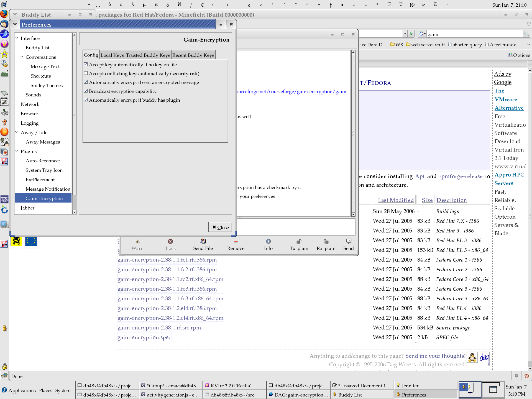Switch to the second workspace in the pager
The width and height of the screenshot is (532, 399).
point(493,390)
